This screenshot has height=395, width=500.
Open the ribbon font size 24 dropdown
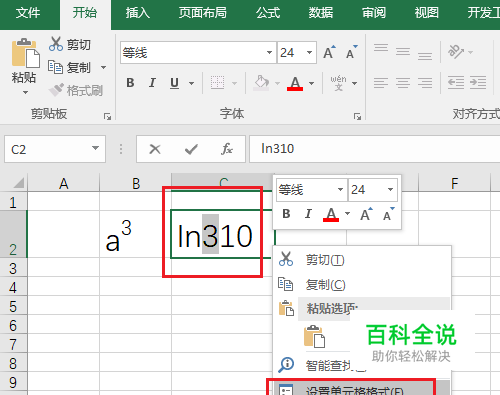(309, 53)
